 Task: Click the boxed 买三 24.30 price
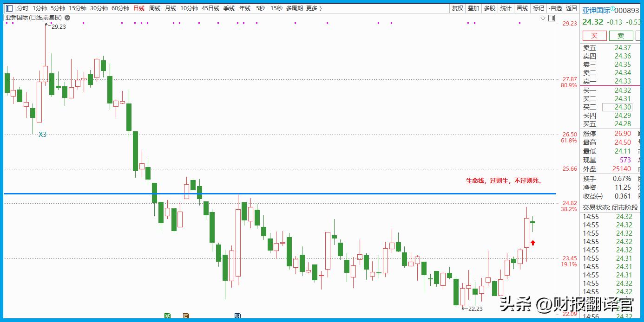(618, 107)
